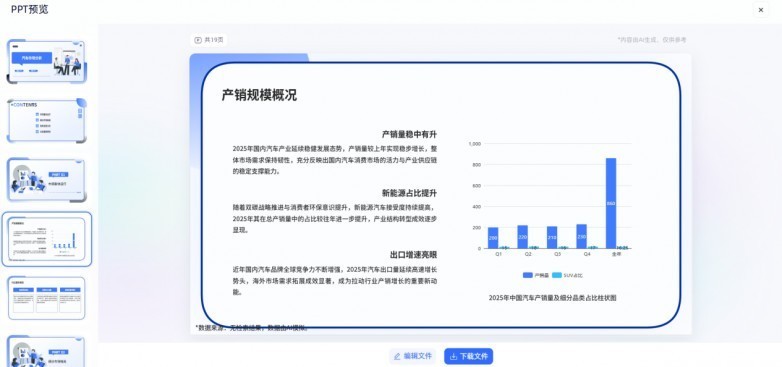Select the cover slide thumbnail
782x367 pixels.
tap(46, 61)
